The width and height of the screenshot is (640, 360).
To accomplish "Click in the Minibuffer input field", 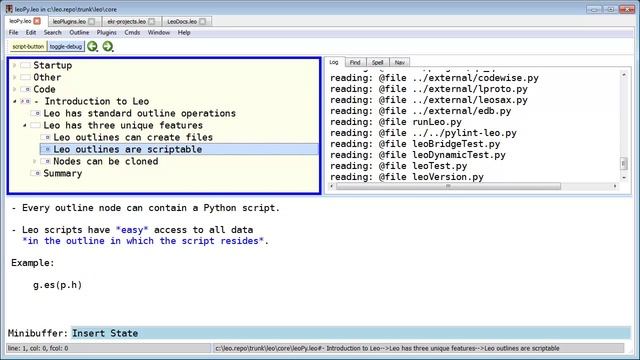I will (351, 333).
